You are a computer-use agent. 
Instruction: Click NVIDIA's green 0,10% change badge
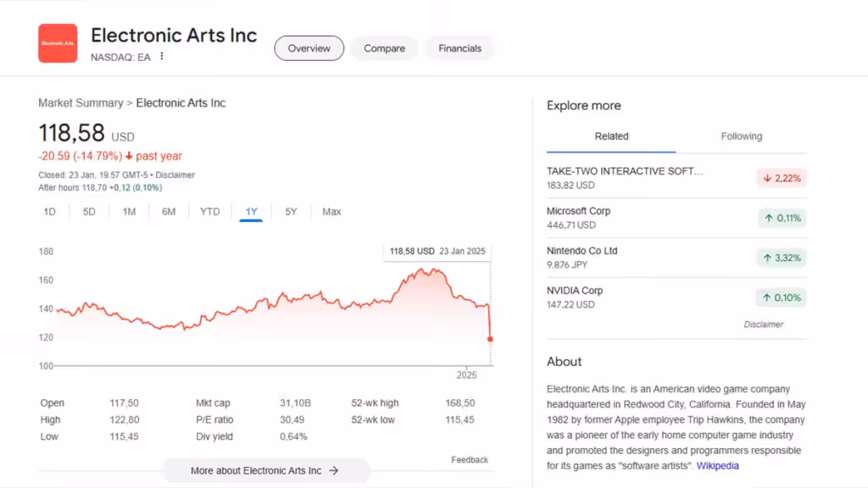(780, 297)
